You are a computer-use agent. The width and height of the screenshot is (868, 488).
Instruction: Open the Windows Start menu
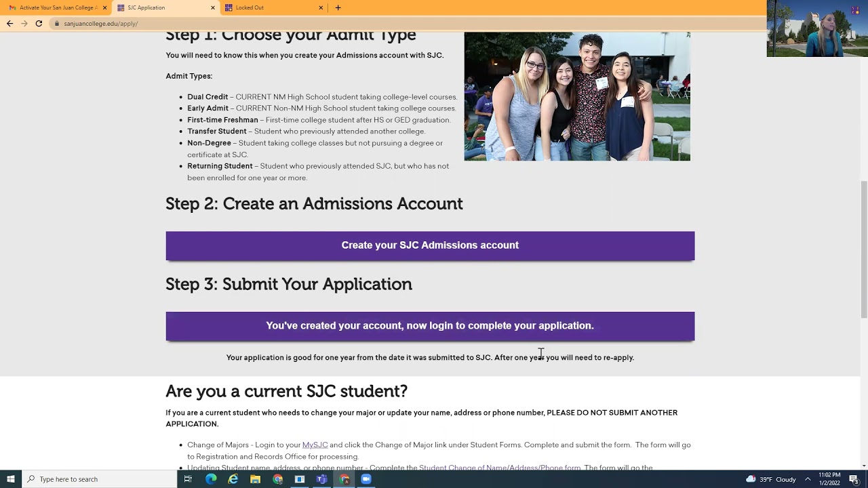pyautogui.click(x=10, y=479)
